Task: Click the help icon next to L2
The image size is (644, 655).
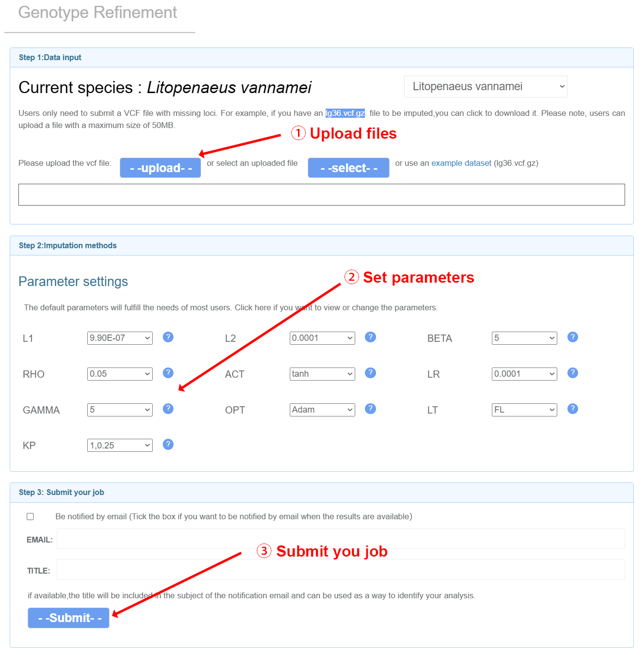Action: (x=370, y=337)
